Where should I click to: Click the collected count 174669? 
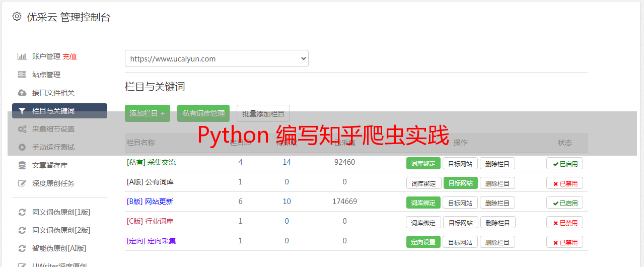tap(344, 202)
